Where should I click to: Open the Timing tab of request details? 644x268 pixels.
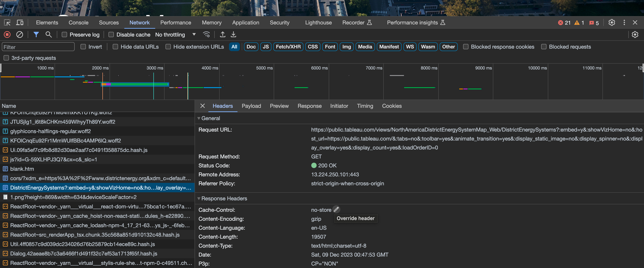[365, 106]
